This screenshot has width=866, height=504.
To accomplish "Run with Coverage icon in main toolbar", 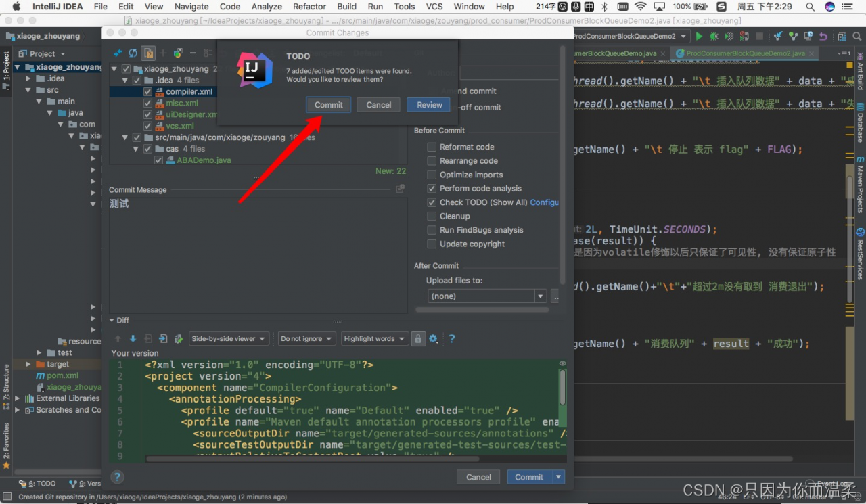I will 730,36.
